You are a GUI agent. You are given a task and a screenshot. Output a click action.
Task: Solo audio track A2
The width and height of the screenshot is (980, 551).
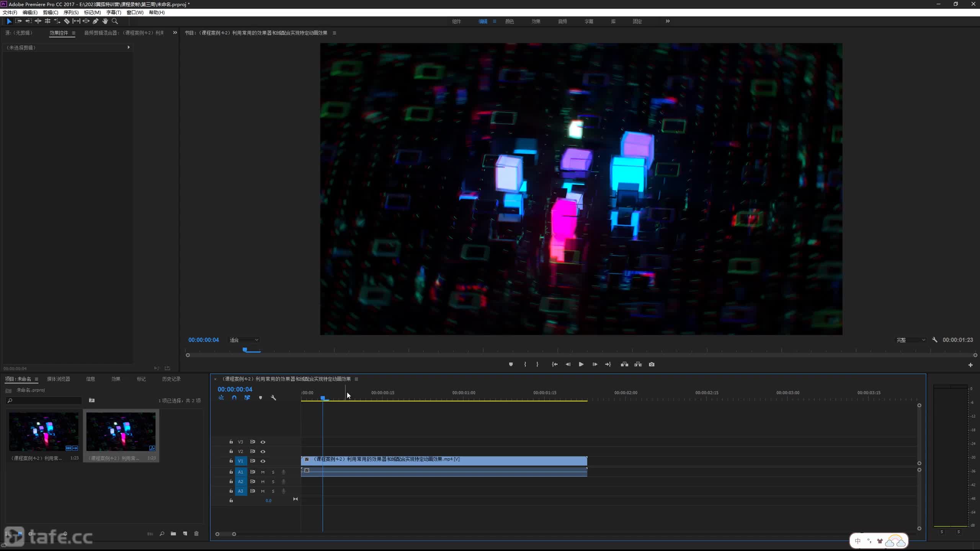click(x=273, y=482)
